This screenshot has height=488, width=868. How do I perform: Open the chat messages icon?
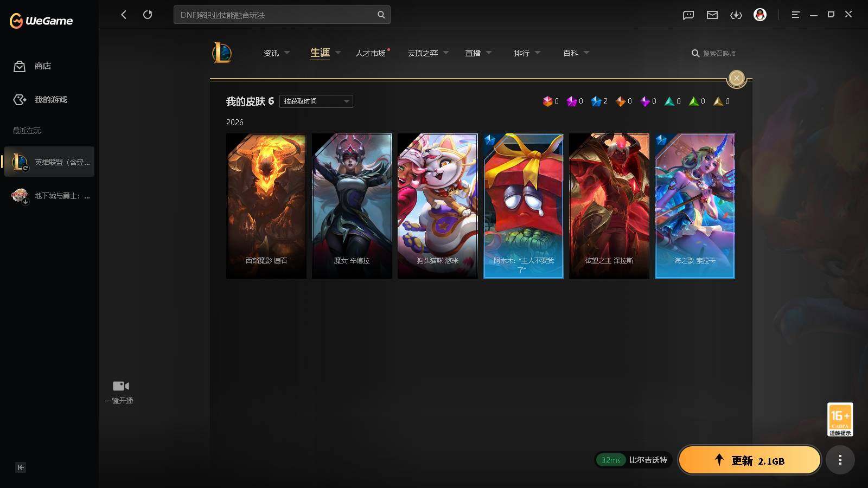pos(688,15)
